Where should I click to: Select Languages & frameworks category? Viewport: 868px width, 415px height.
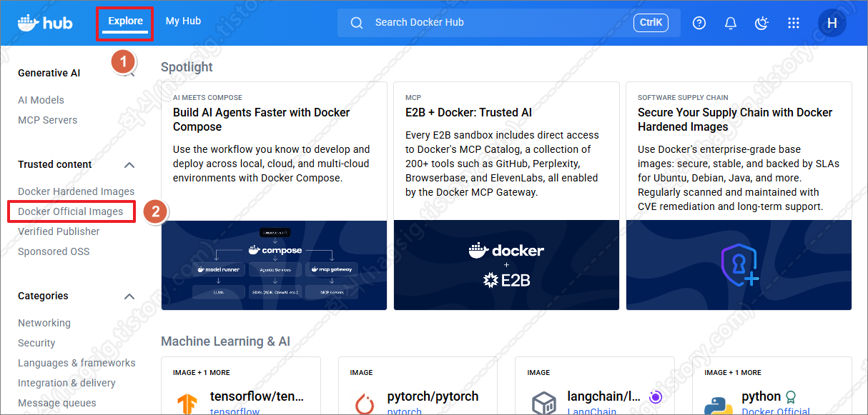(77, 363)
